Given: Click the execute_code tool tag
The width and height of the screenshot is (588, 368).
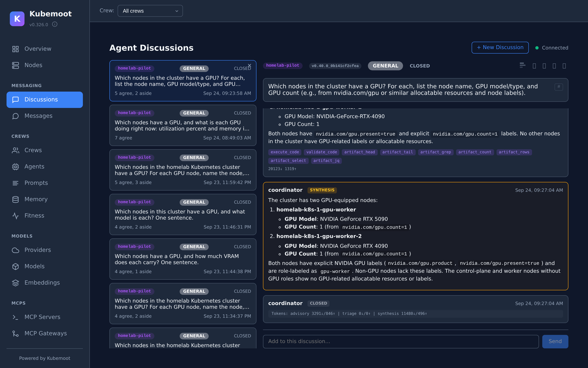Looking at the screenshot, I should 285,152.
